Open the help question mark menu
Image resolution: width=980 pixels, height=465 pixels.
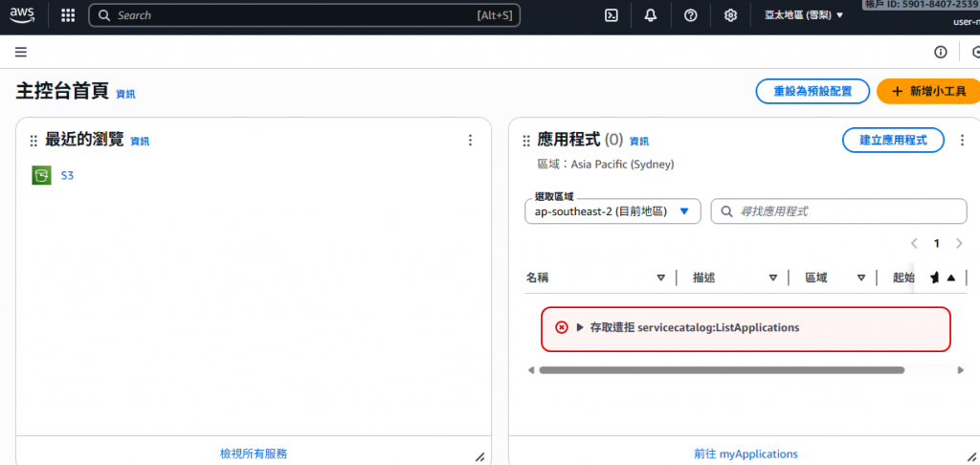pos(691,15)
